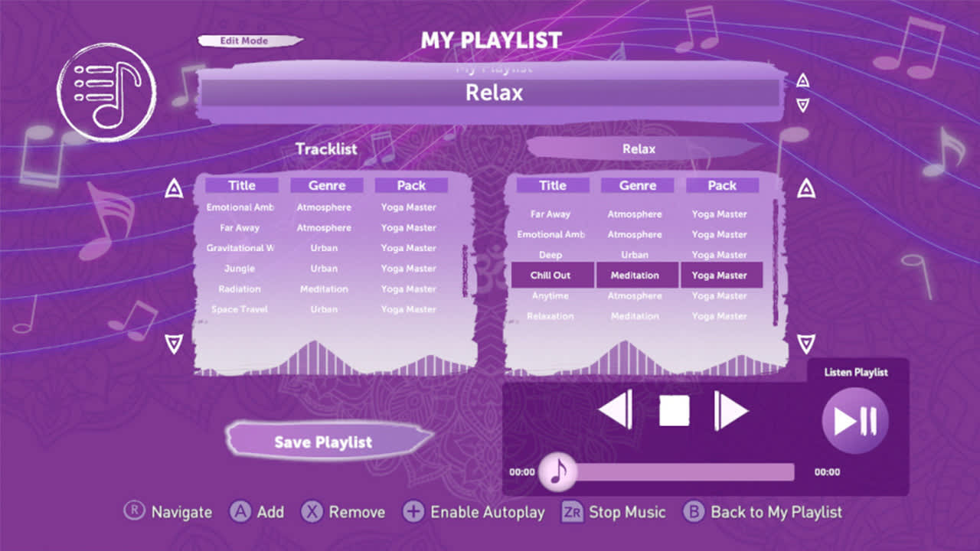Select Emotional Amb in Tracklist
980x551 pixels.
pos(240,207)
